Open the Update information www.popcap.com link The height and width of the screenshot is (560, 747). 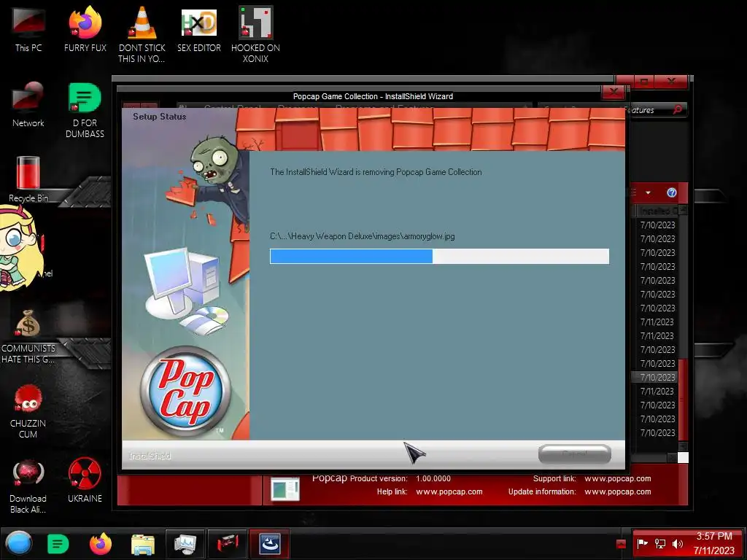pyautogui.click(x=617, y=491)
